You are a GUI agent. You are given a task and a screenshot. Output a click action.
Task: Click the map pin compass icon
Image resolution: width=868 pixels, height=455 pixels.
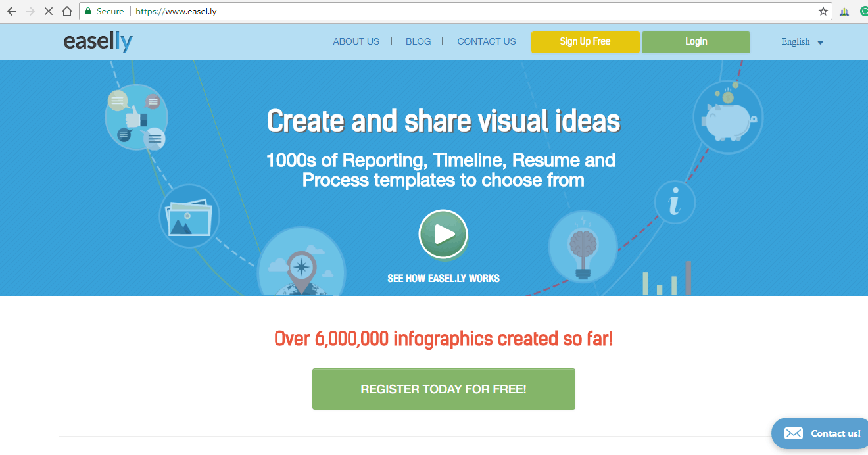[301, 267]
